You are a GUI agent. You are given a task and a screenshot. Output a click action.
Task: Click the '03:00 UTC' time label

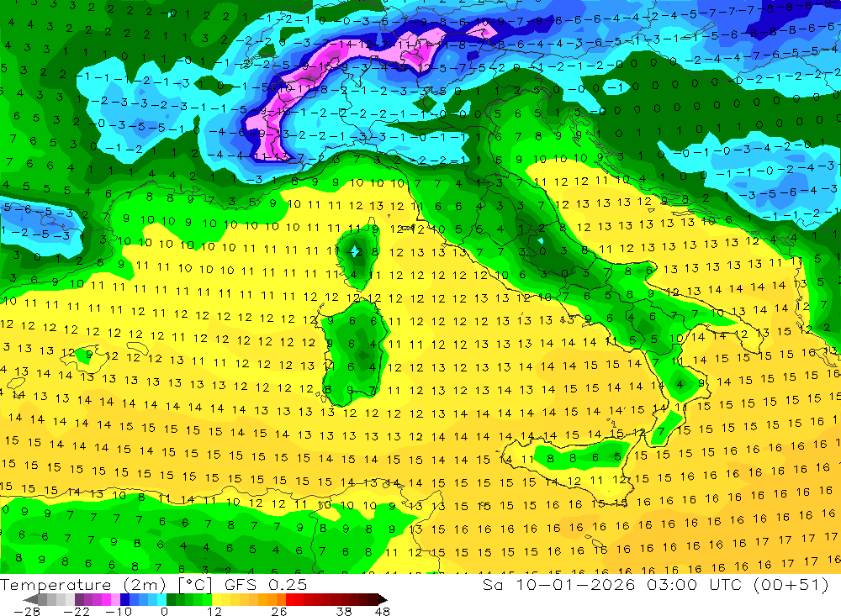point(696,584)
